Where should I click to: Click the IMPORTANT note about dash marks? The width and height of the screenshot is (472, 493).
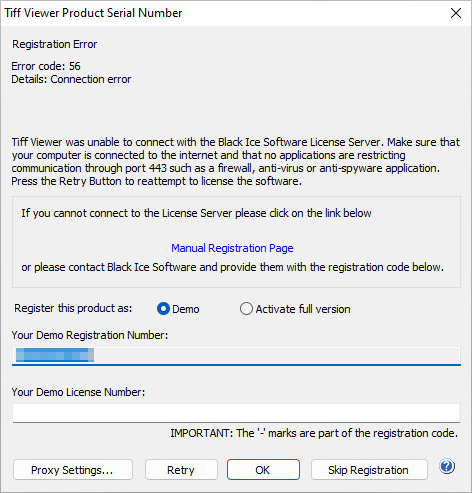[314, 433]
